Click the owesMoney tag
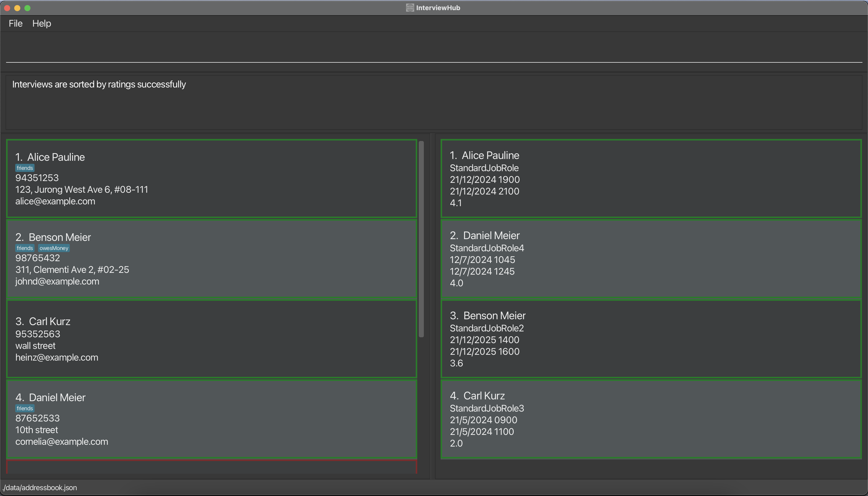The width and height of the screenshot is (868, 496). (54, 248)
